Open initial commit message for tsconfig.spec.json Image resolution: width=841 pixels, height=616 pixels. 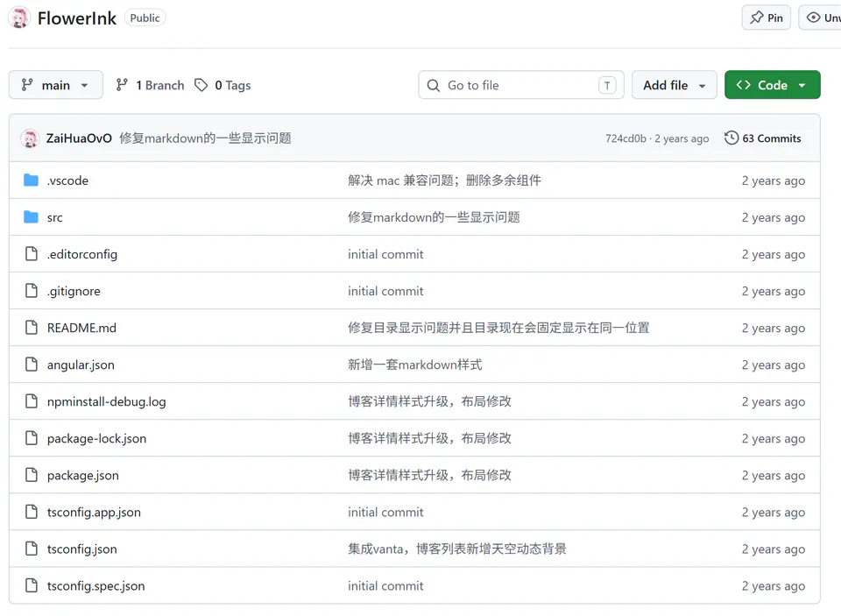pyautogui.click(x=385, y=586)
